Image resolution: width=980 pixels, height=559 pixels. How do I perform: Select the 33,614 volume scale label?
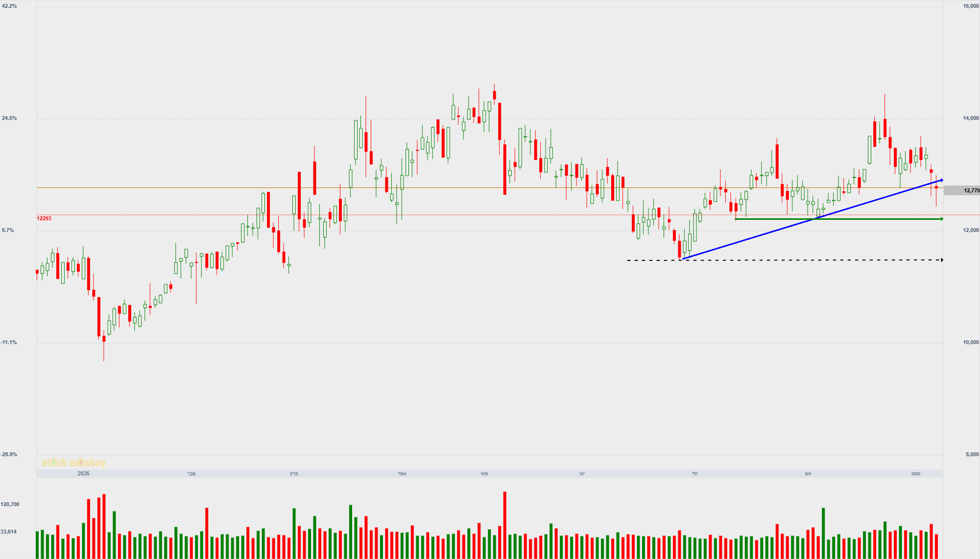point(9,532)
